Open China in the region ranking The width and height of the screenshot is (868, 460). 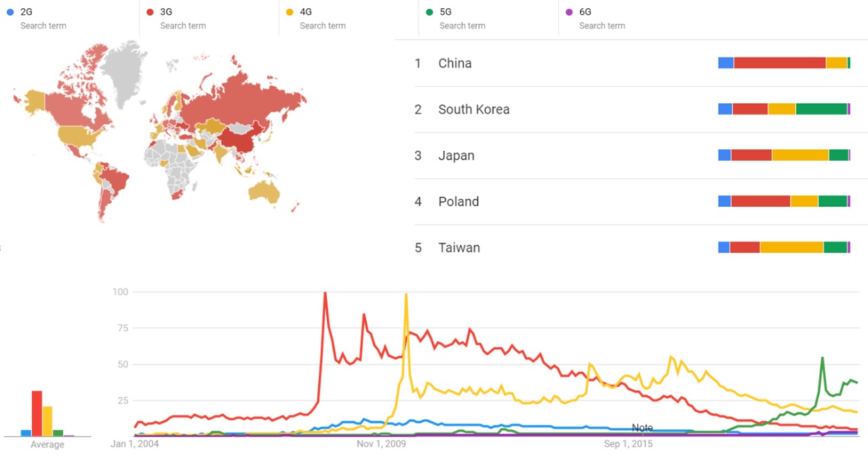tap(454, 63)
